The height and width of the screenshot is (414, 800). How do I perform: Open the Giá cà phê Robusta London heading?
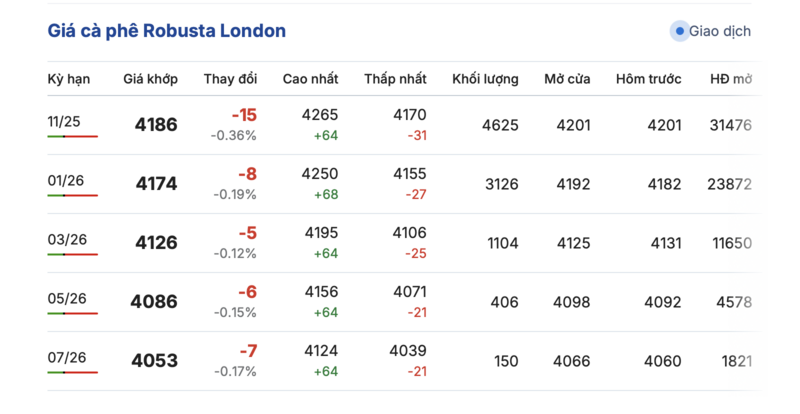pyautogui.click(x=167, y=31)
